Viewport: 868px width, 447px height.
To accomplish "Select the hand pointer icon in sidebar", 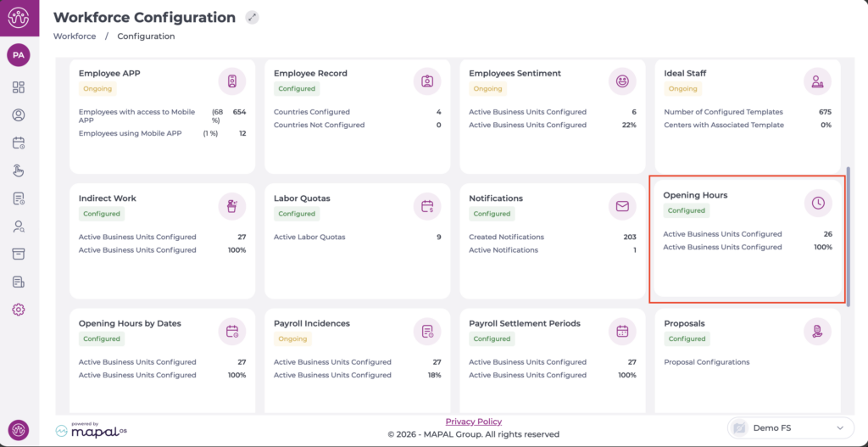I will 19,170.
